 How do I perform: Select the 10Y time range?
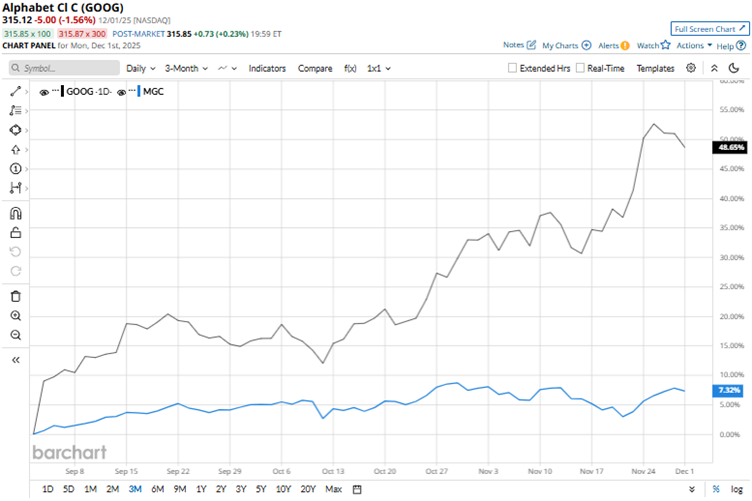pos(283,489)
